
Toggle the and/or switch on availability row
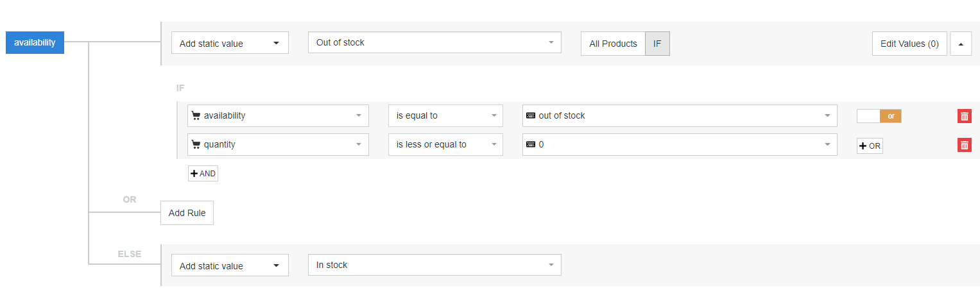pos(879,116)
